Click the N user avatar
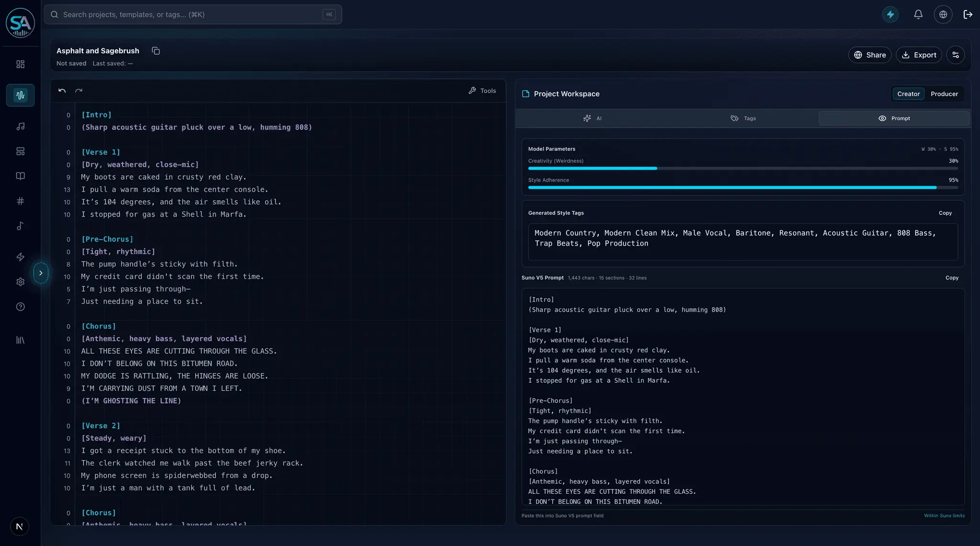 (x=19, y=527)
